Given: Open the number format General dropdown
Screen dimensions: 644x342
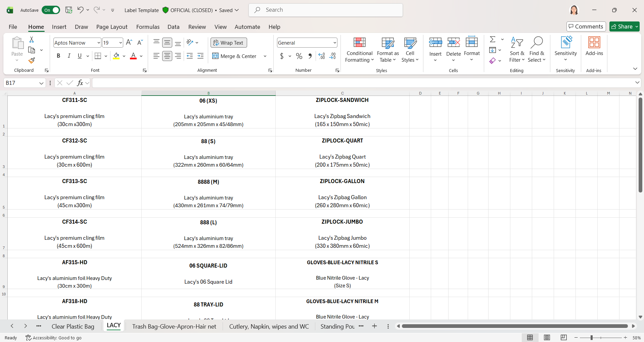Looking at the screenshot, I should (x=335, y=43).
